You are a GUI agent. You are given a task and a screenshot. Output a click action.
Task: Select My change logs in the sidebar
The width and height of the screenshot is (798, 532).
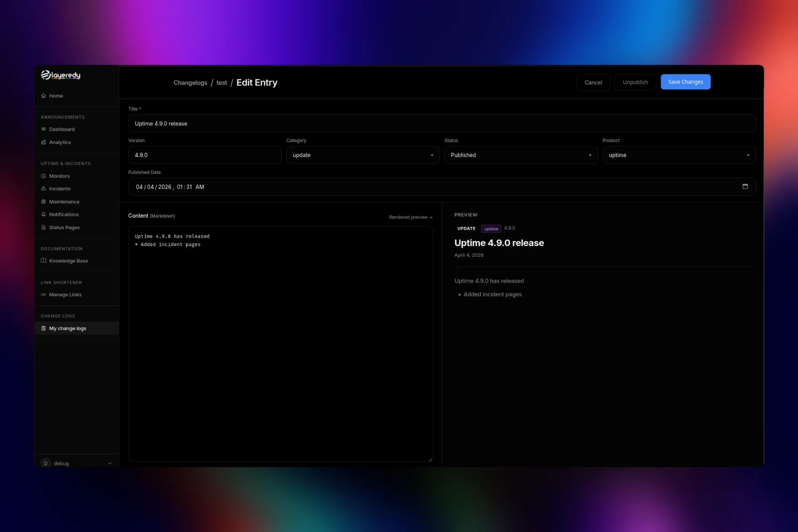pyautogui.click(x=67, y=328)
